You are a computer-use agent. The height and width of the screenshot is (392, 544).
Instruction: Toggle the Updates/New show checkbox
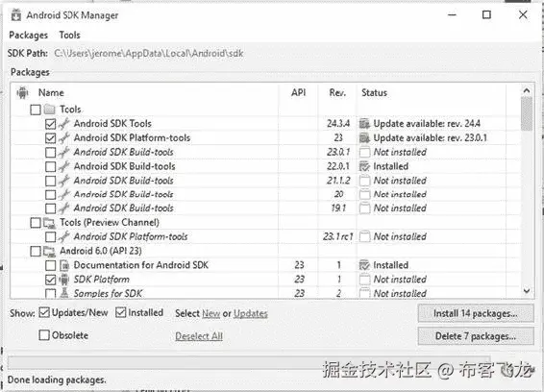(x=44, y=312)
